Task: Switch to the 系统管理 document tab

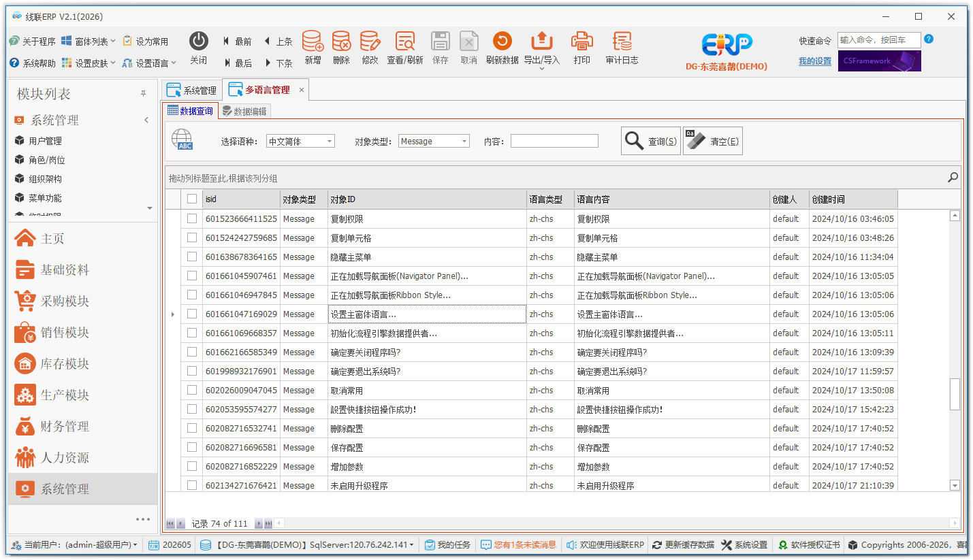Action: [192, 90]
